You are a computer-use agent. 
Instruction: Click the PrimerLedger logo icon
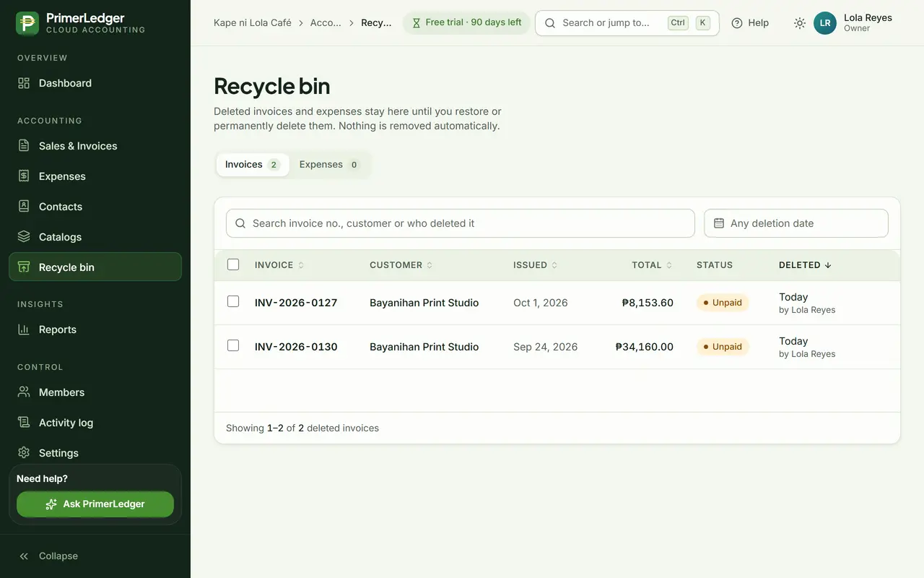tap(27, 23)
